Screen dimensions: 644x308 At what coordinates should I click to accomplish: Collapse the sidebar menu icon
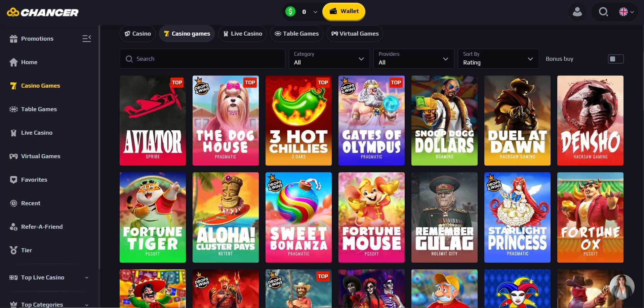click(x=87, y=39)
